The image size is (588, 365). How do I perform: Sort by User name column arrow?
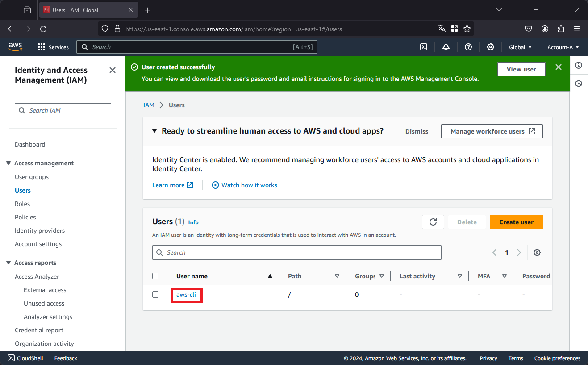tap(270, 276)
